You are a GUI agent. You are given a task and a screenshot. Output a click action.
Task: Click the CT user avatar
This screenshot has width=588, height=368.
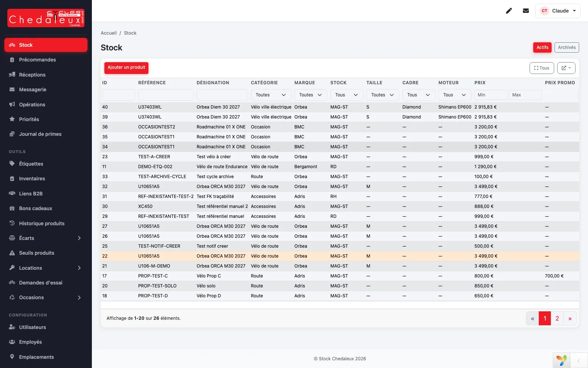[x=545, y=11]
